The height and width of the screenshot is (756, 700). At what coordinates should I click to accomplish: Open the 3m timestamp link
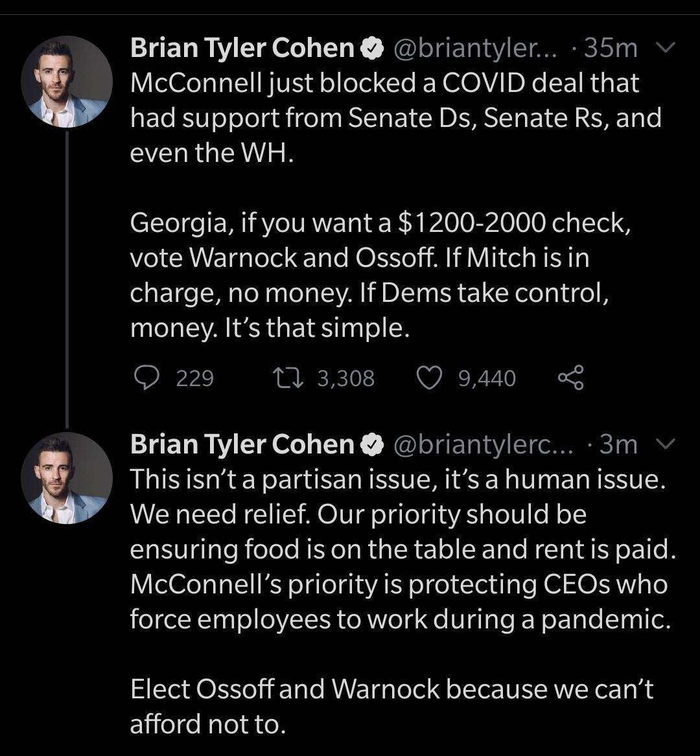619,445
